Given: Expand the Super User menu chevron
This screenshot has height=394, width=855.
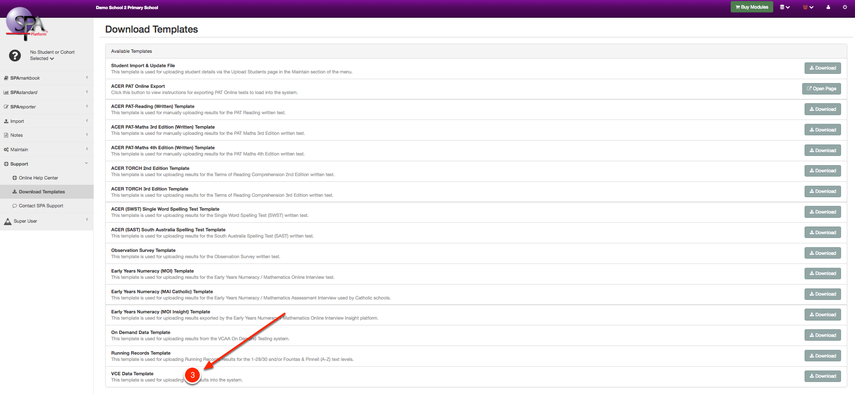Looking at the screenshot, I should point(87,221).
